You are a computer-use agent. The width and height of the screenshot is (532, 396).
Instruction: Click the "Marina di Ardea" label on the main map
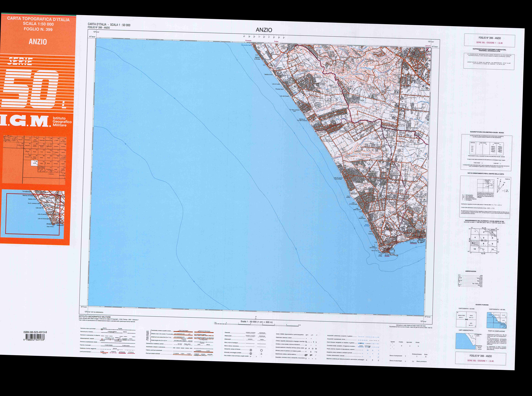[x=257, y=58]
